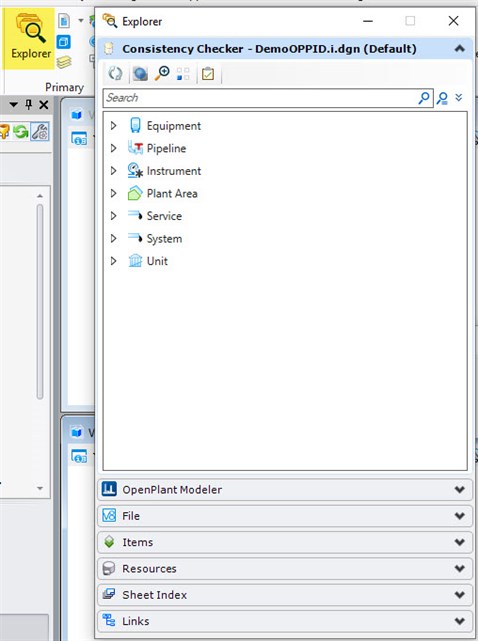Open the OpenPlant Modeler section

285,489
